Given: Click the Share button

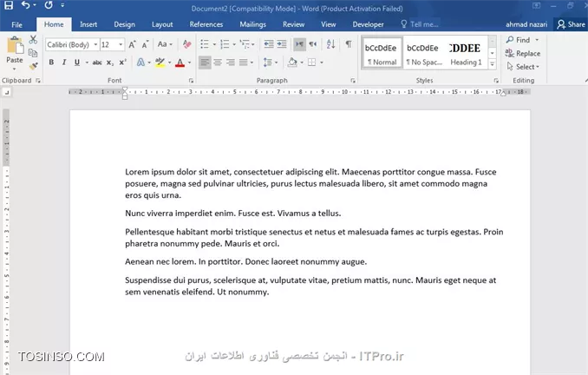Looking at the screenshot, I should pyautogui.click(x=571, y=25).
